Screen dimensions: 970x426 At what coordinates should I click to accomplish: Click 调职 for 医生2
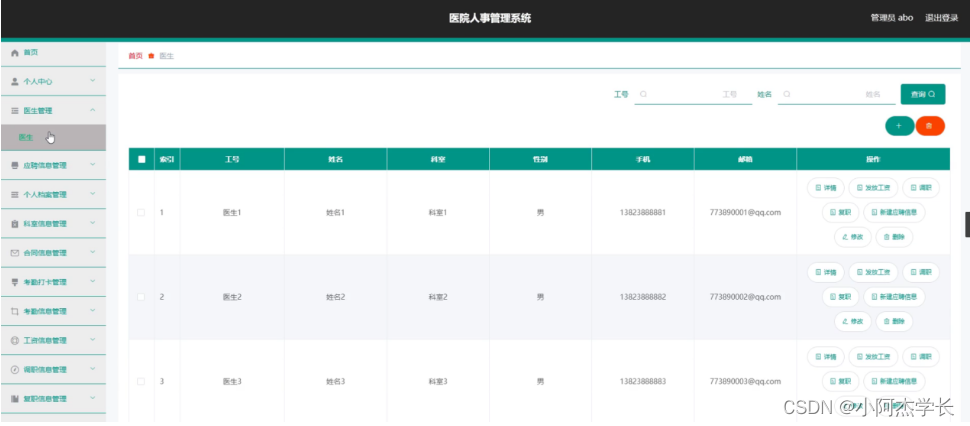(921, 272)
